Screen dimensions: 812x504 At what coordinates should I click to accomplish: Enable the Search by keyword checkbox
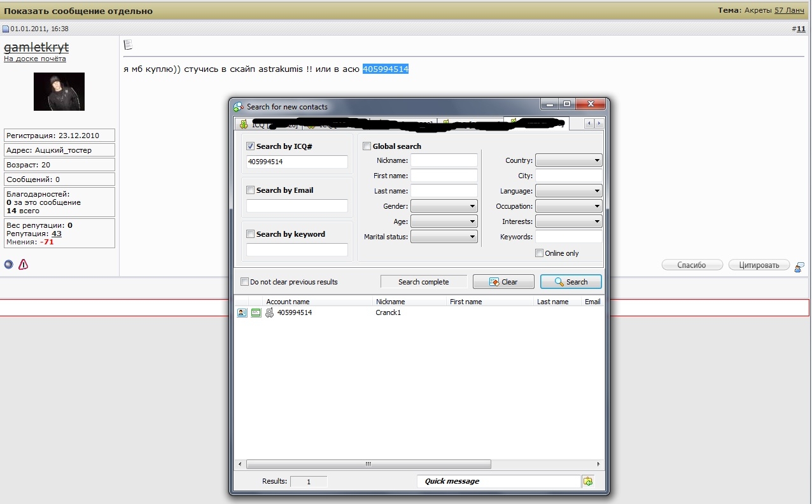point(250,234)
